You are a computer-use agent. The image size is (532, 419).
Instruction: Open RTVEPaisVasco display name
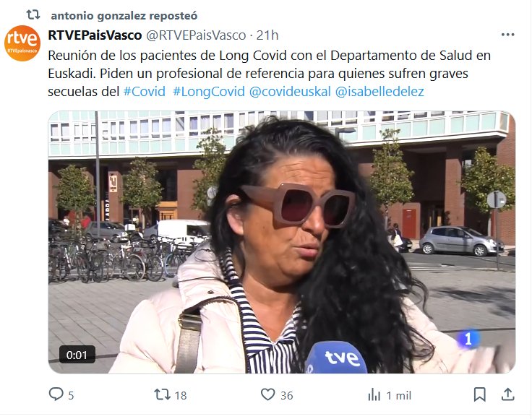tap(95, 35)
